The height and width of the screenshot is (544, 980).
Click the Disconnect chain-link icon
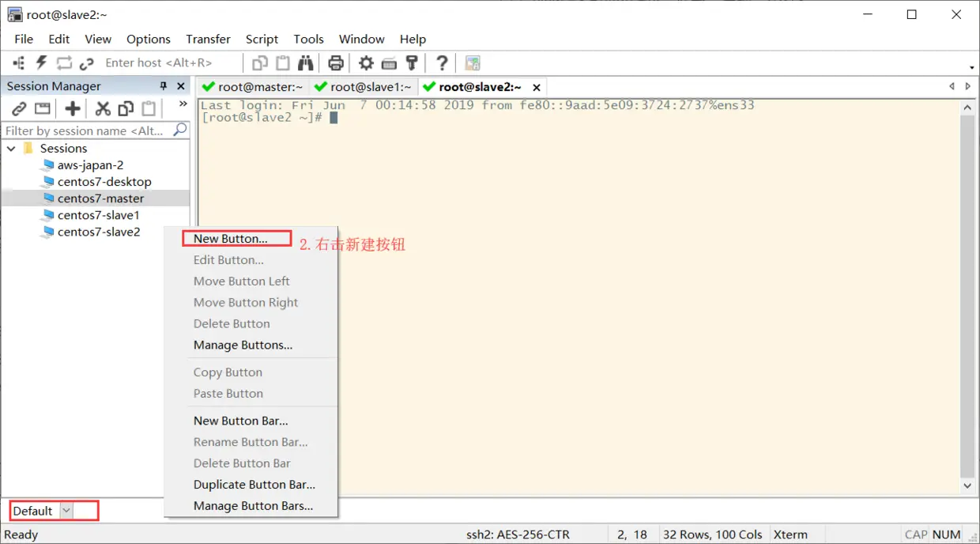[x=87, y=63]
